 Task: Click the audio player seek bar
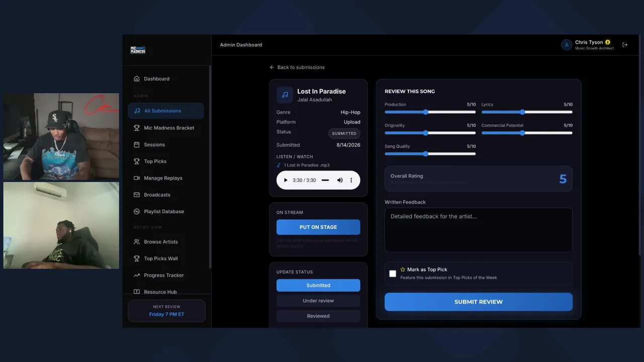coord(325,180)
